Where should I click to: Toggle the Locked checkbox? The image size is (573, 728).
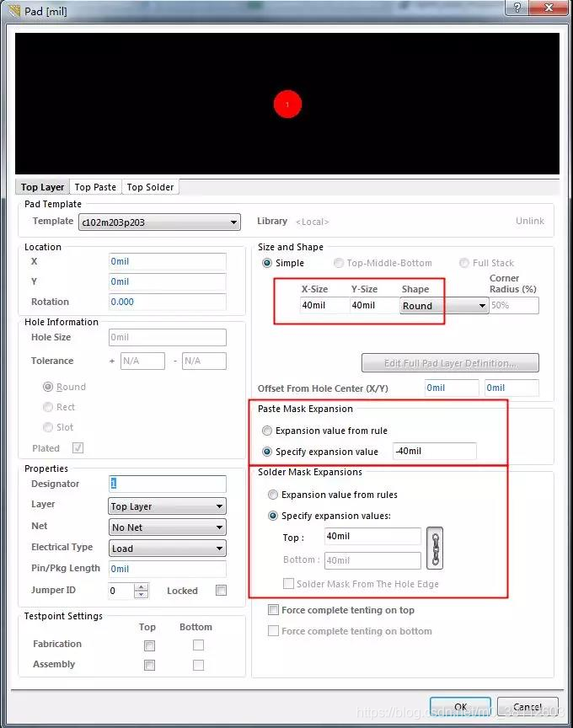click(x=222, y=590)
